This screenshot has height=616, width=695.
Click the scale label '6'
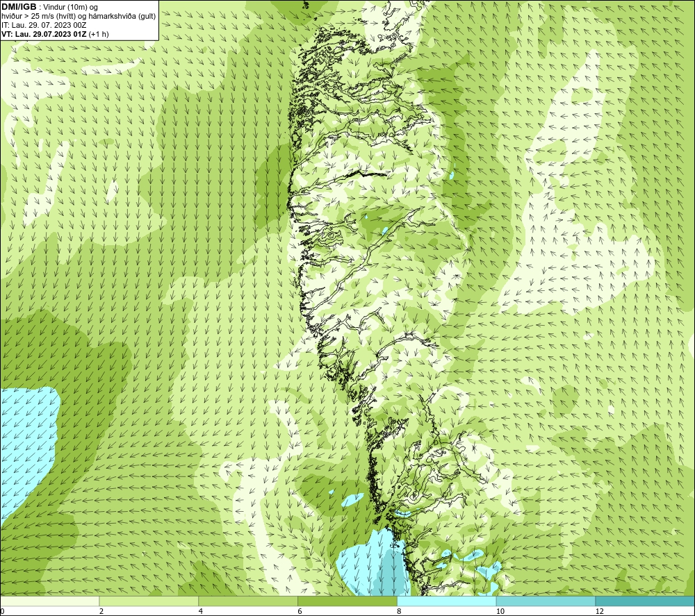pyautogui.click(x=300, y=612)
